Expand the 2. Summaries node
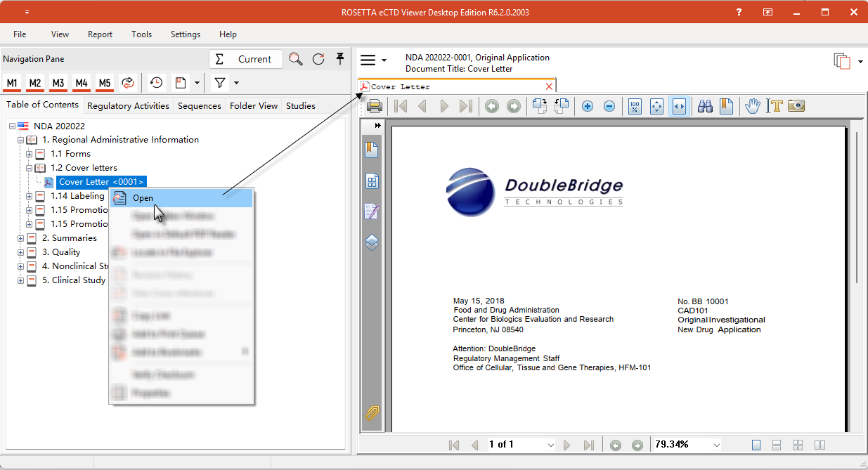Screen dimensions: 868x470 click(x=20, y=238)
